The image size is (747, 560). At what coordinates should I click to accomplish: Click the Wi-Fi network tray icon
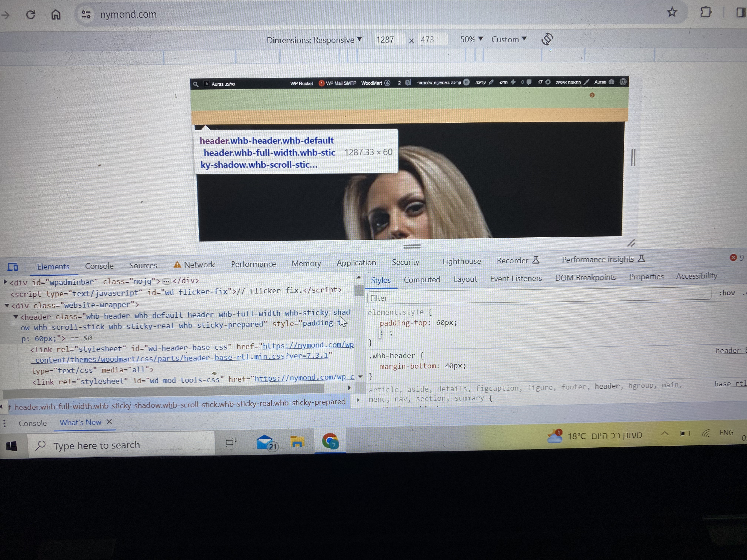[705, 433]
